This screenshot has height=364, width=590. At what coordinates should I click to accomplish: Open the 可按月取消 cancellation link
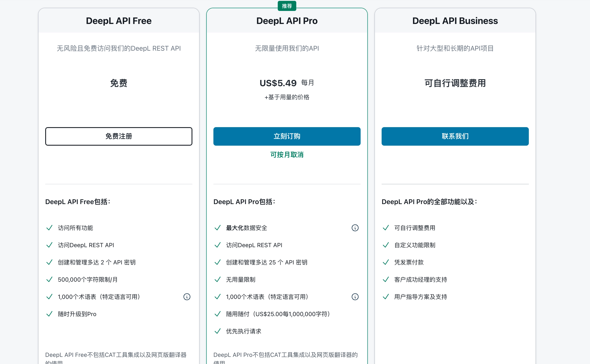[x=287, y=155]
